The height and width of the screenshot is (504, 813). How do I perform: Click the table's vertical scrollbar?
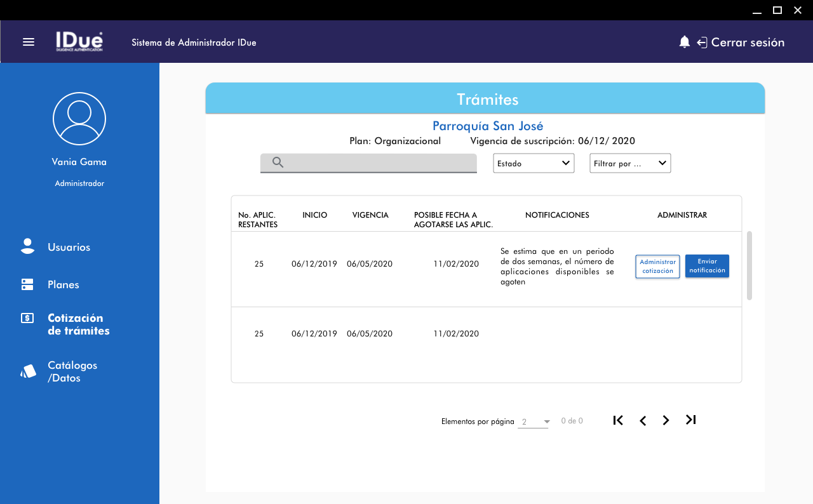[x=749, y=265]
